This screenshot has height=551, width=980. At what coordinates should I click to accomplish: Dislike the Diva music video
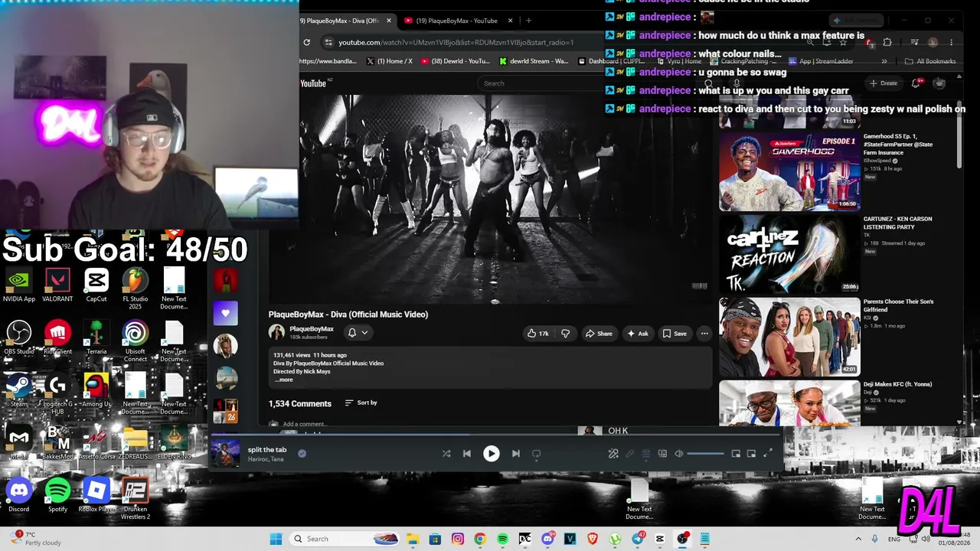(x=566, y=334)
